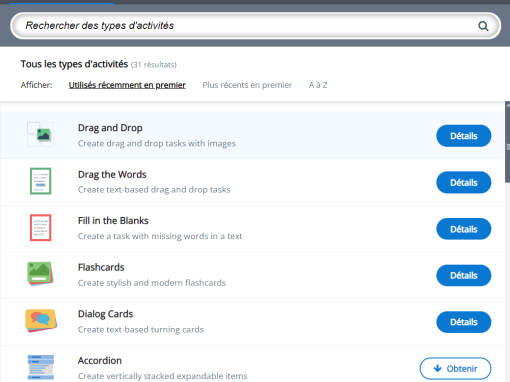
Task: Select the Flashcards title
Action: [101, 267]
